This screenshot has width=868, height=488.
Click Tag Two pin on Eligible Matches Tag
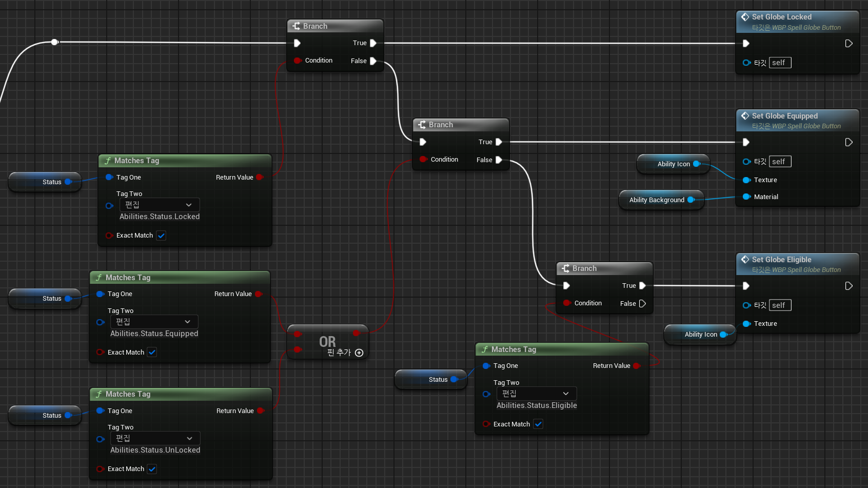[486, 394]
